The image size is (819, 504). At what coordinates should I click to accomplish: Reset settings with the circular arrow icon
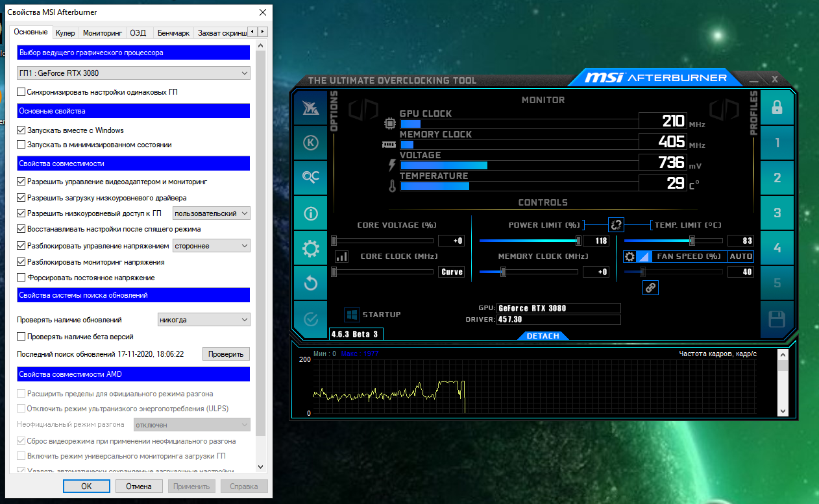click(310, 283)
